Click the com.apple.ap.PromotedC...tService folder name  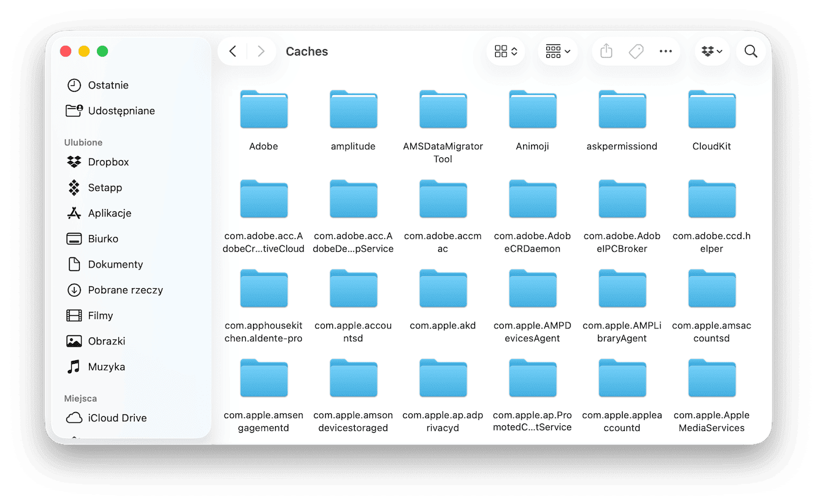pos(533,422)
